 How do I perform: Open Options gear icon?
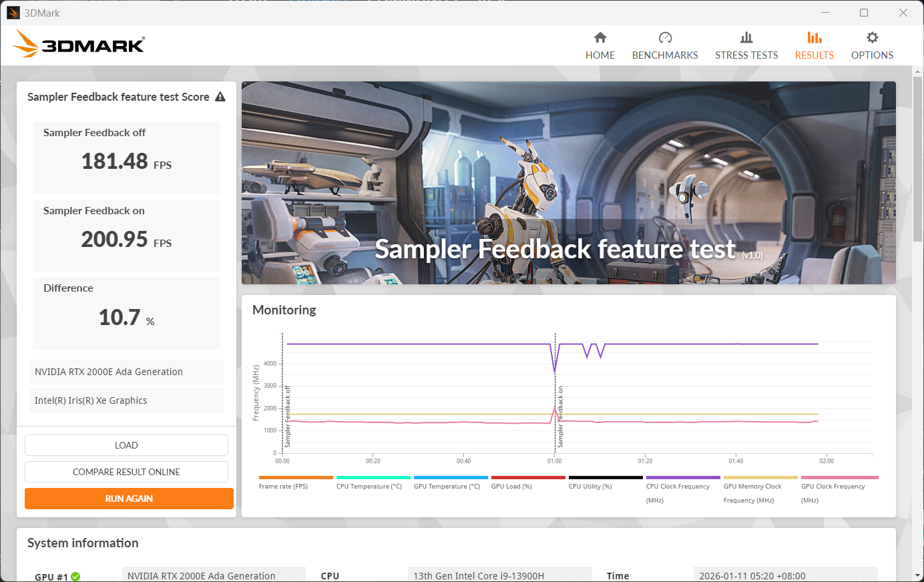pyautogui.click(x=872, y=37)
